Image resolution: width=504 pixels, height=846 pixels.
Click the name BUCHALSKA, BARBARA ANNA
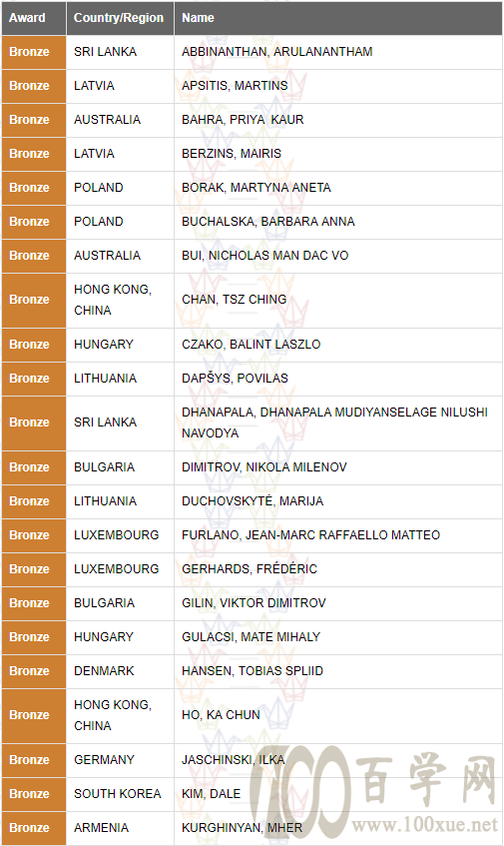pyautogui.click(x=267, y=222)
